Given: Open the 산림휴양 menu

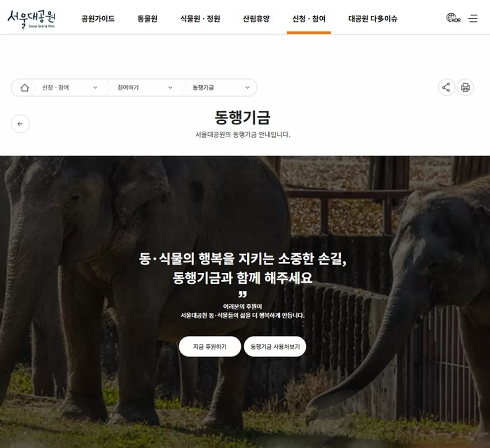Looking at the screenshot, I should (256, 18).
